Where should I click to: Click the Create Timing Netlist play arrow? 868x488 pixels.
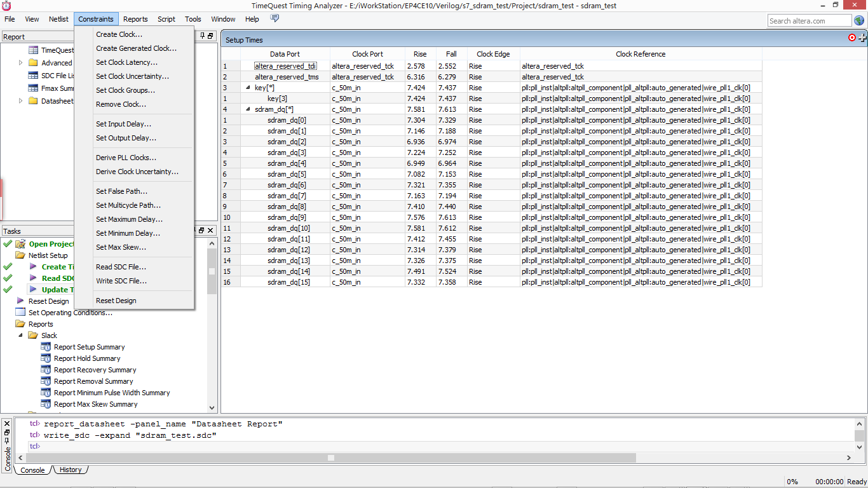click(x=33, y=267)
